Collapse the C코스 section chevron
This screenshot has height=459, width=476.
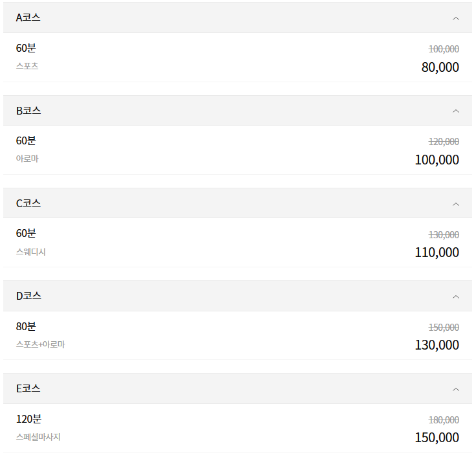pyautogui.click(x=456, y=204)
